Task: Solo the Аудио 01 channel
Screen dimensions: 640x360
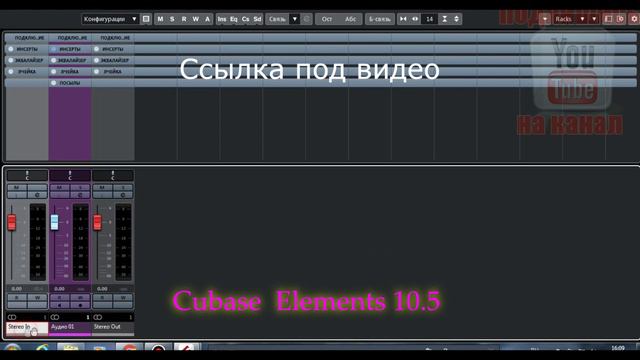Action: click(x=80, y=187)
